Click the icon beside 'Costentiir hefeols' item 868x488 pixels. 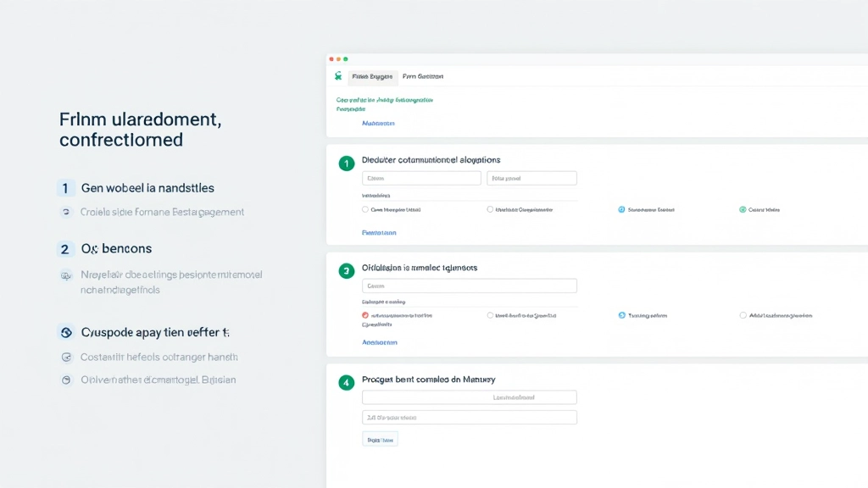coord(66,358)
